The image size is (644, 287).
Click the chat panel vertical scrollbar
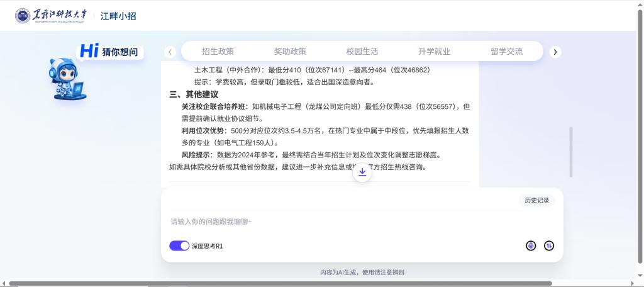(571, 152)
